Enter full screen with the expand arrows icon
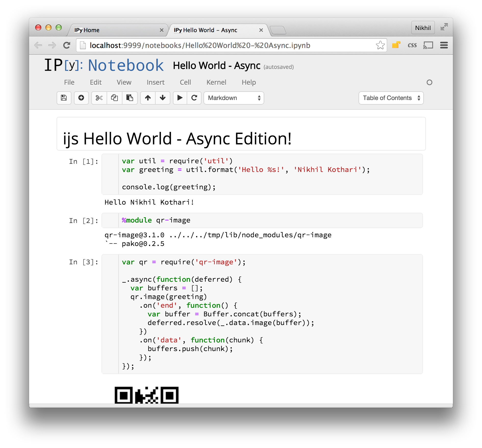Image resolution: width=482 pixels, height=448 pixels. 444,27
